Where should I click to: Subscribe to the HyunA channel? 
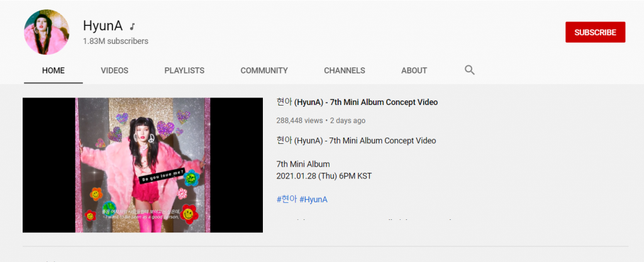pyautogui.click(x=595, y=33)
